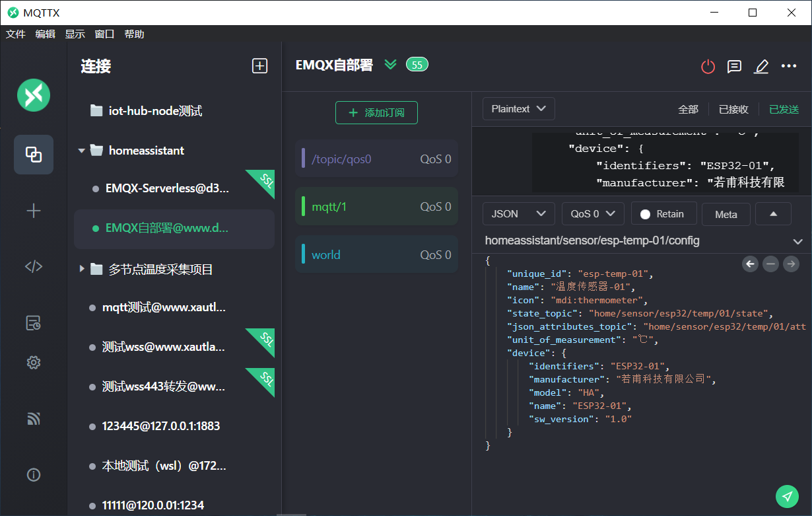The height and width of the screenshot is (516, 812).
Task: Show only received messages filter
Action: pyautogui.click(x=733, y=110)
